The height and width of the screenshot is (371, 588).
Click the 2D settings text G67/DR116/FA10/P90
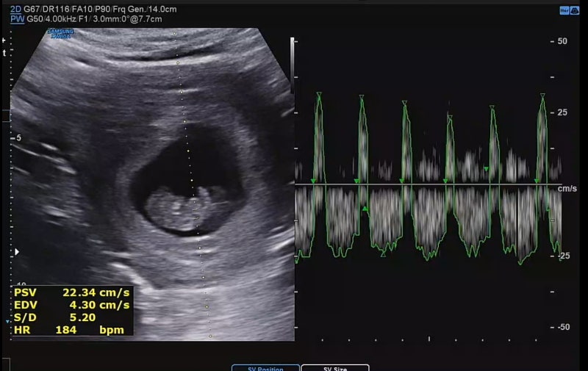[67, 10]
